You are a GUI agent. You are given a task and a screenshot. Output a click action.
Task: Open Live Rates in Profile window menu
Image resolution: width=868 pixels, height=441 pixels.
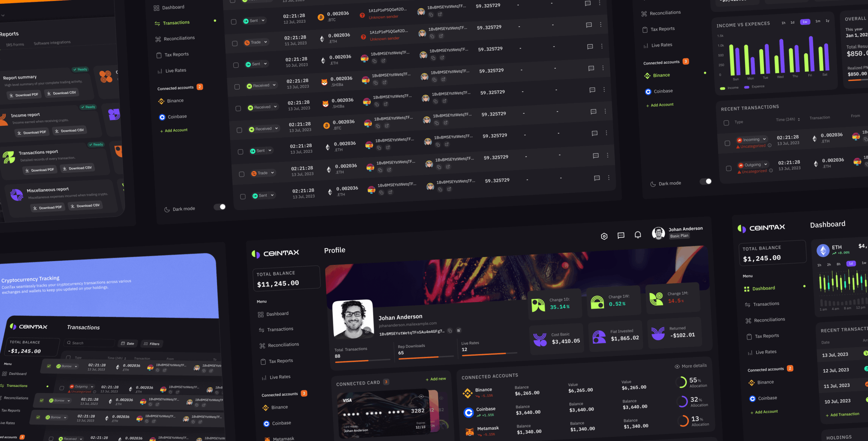(276, 377)
